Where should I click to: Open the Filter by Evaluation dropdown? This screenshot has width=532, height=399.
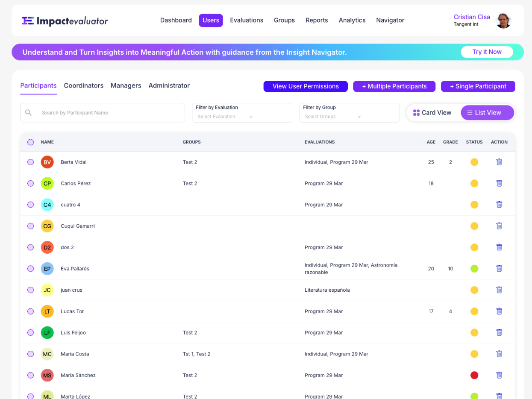pos(242,113)
